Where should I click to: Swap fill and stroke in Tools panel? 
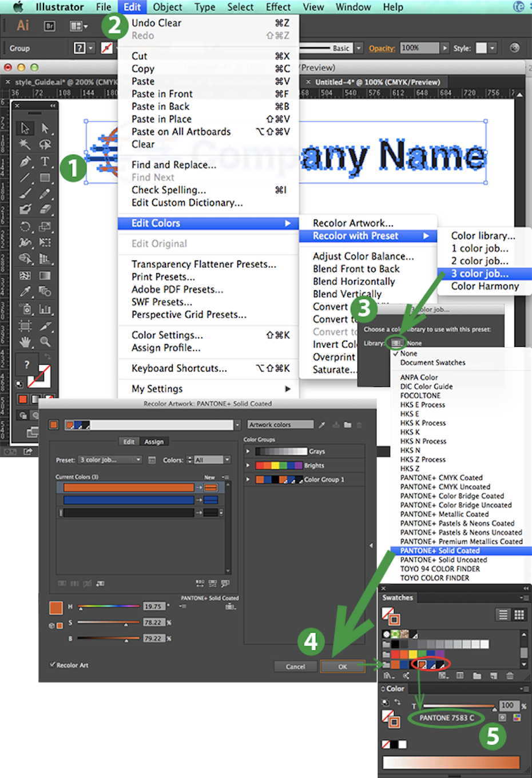click(x=48, y=357)
